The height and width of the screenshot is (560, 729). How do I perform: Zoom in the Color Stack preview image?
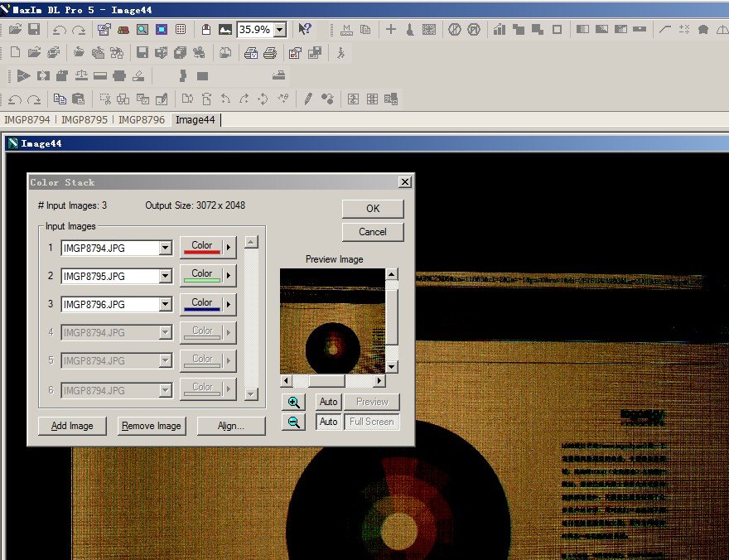click(x=293, y=402)
